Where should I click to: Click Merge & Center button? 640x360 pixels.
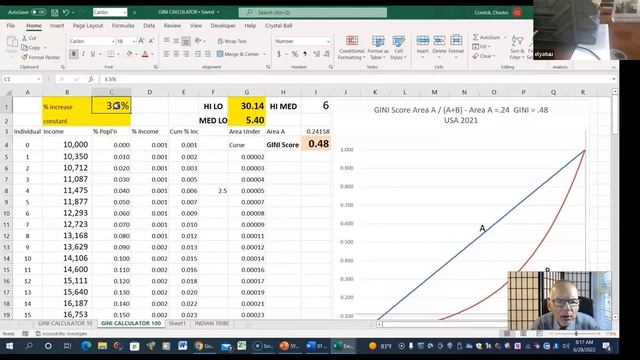point(238,54)
